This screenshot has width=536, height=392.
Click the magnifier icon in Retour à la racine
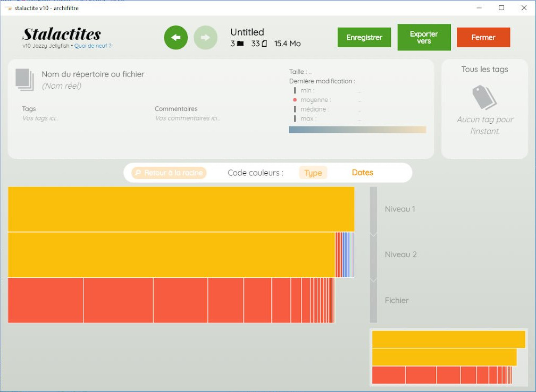(x=138, y=173)
